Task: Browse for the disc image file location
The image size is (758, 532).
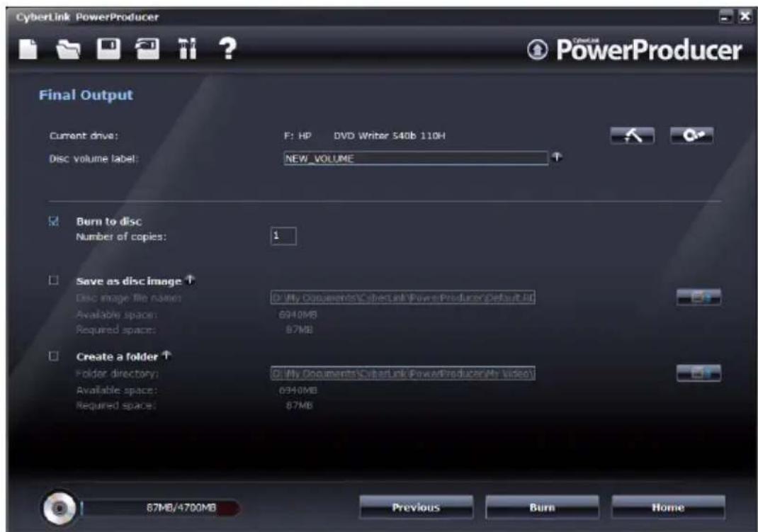Action: [698, 297]
